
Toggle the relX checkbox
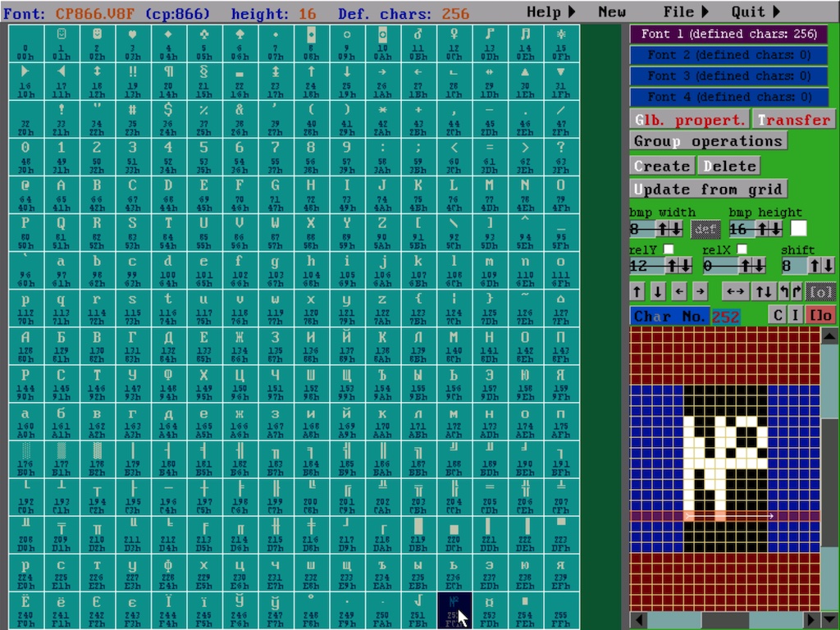pos(742,249)
